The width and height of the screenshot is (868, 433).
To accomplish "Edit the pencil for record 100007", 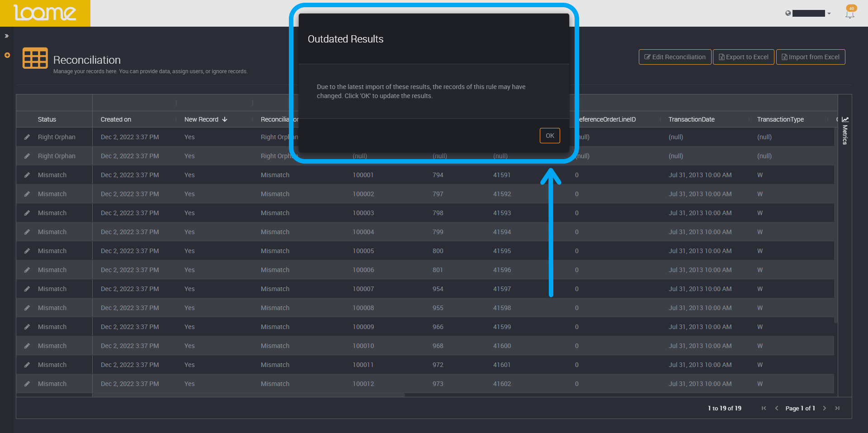I will 27,289.
